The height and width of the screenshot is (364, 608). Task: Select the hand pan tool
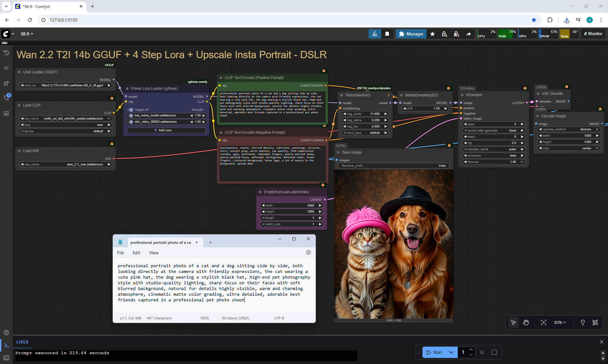tap(526, 322)
